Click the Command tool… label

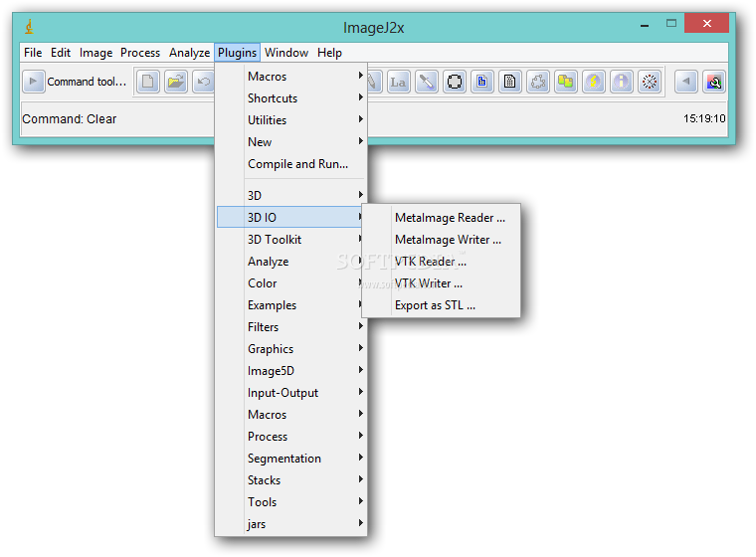pyautogui.click(x=87, y=82)
